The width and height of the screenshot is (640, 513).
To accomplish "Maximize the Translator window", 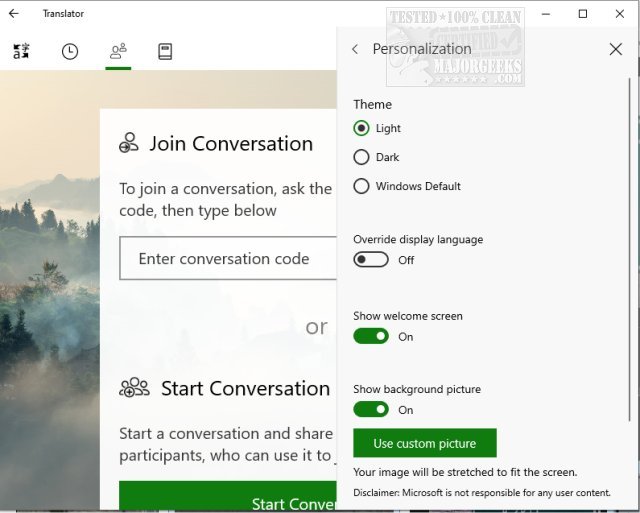I will point(583,14).
